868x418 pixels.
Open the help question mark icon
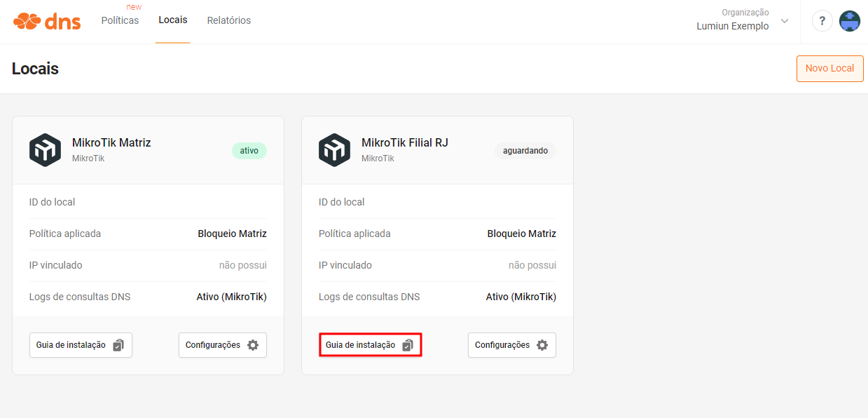tap(822, 21)
